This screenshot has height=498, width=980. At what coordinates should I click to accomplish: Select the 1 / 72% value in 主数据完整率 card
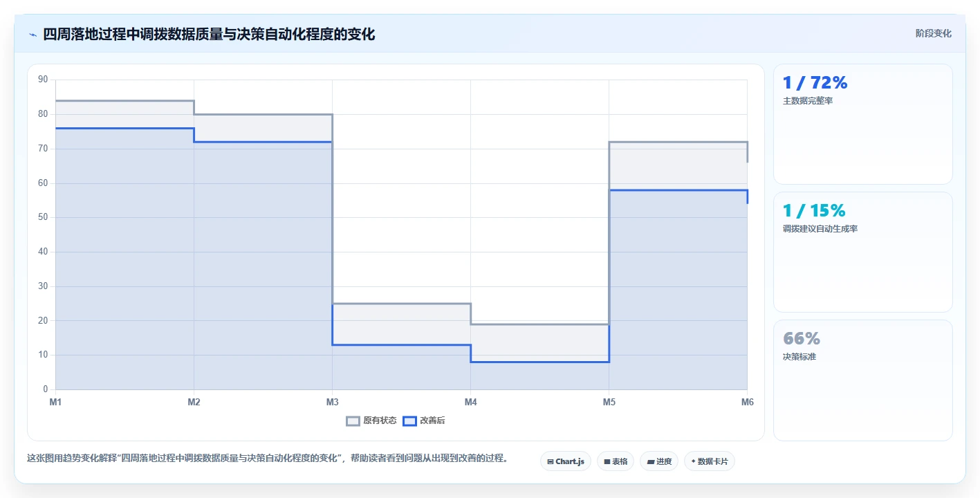(815, 83)
